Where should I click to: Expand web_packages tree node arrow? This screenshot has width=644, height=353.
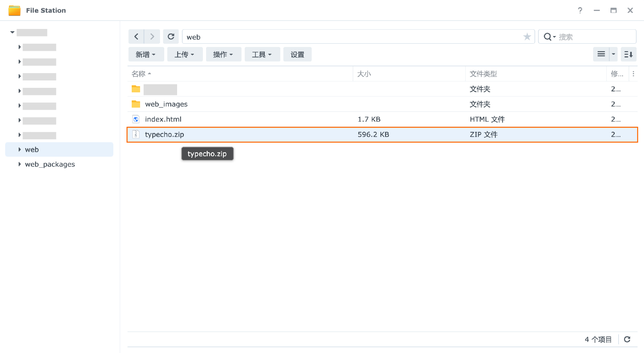pos(20,164)
